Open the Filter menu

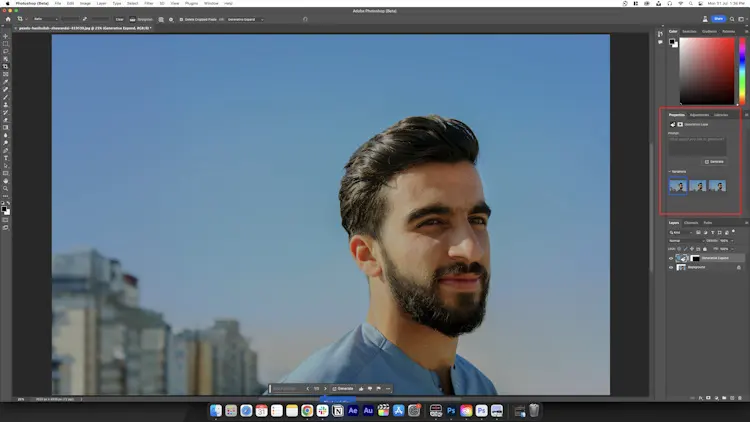tap(149, 3)
